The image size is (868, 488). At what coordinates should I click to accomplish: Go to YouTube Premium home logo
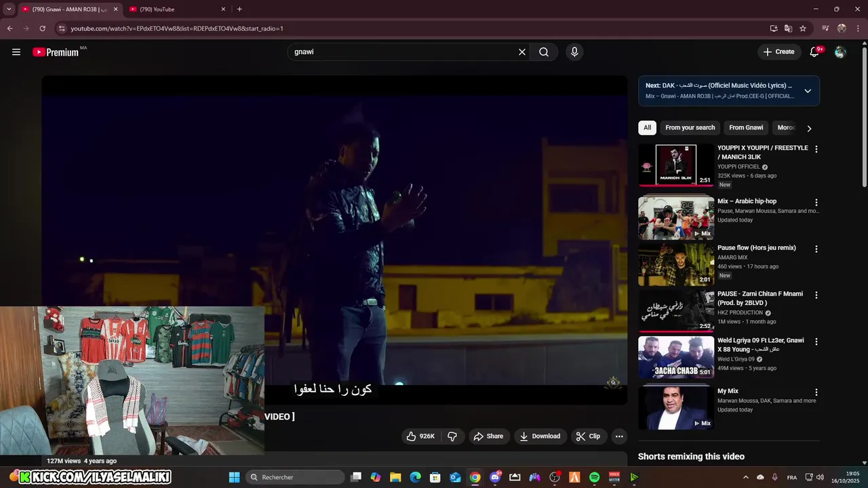[56, 52]
